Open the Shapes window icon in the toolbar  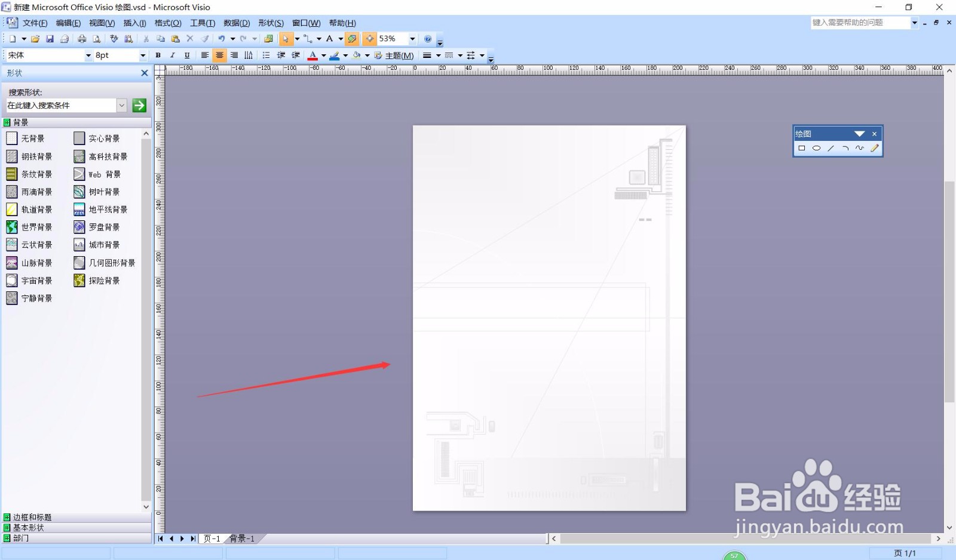(x=268, y=39)
